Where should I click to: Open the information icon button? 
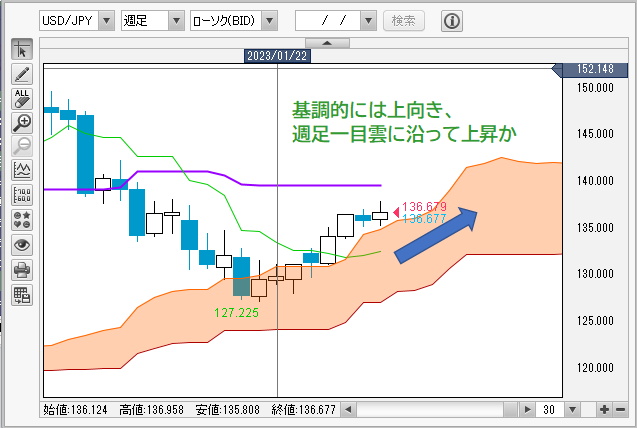[452, 20]
